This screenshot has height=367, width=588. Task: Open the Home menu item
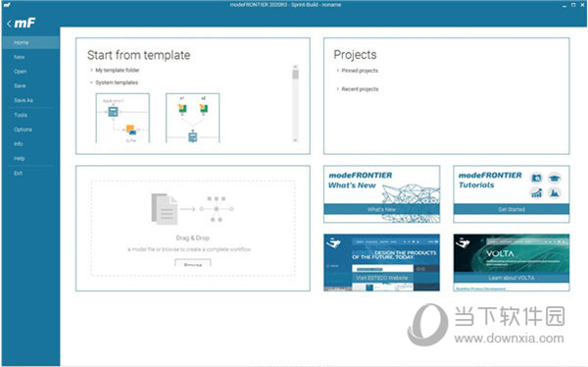pos(30,42)
